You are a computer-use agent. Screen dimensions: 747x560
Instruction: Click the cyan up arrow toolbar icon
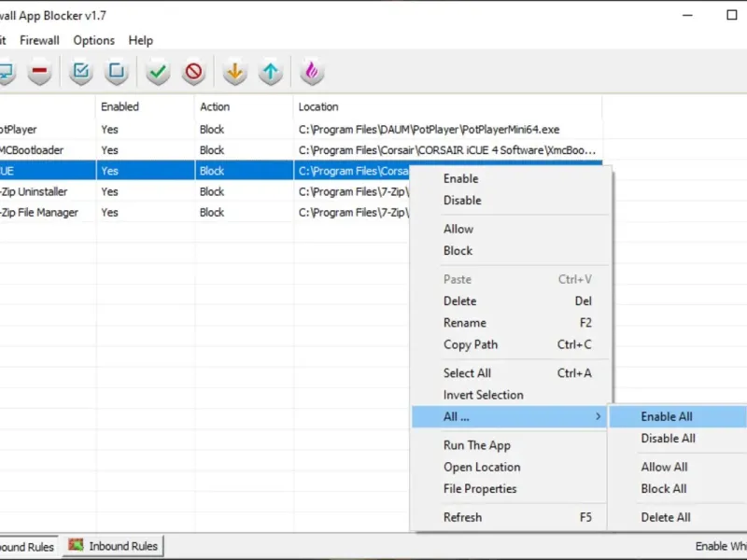pyautogui.click(x=270, y=72)
